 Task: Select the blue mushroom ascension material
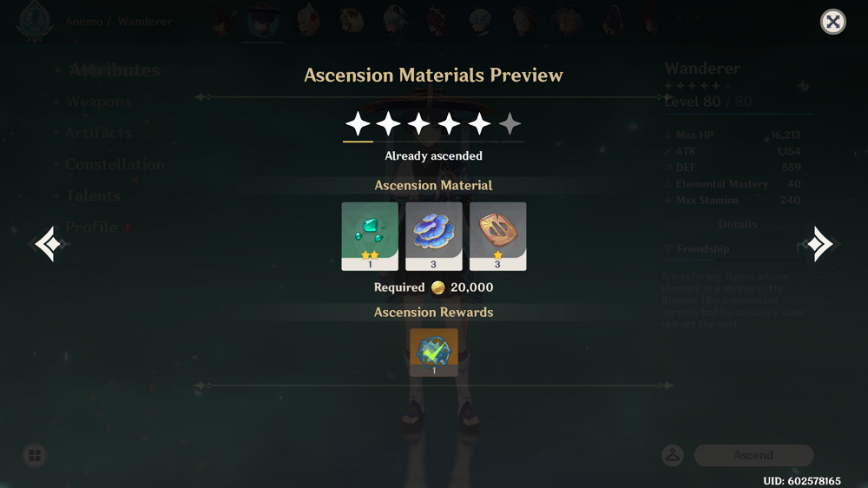pos(433,236)
